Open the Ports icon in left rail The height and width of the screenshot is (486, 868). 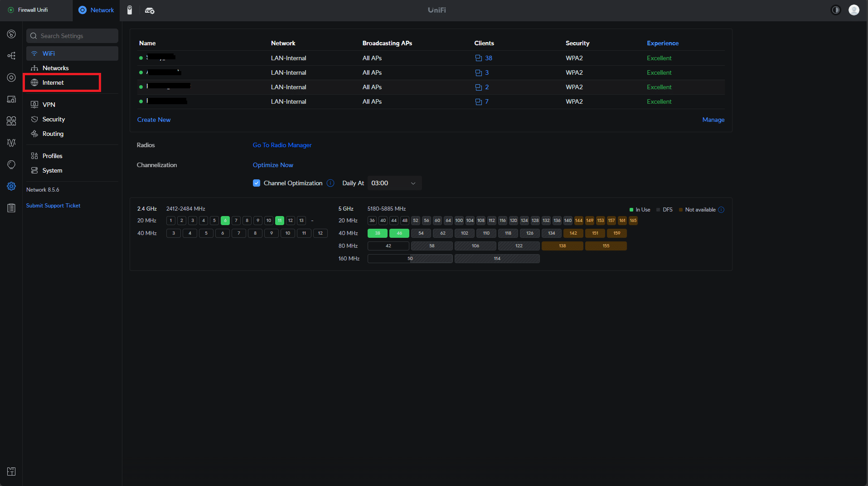coord(11,121)
